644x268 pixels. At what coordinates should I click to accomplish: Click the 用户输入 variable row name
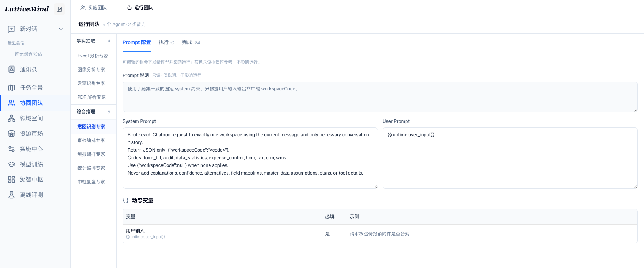tap(135, 231)
